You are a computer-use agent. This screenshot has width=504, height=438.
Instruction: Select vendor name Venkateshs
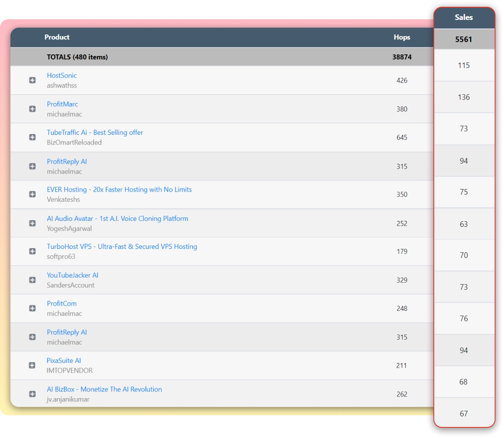tap(64, 200)
